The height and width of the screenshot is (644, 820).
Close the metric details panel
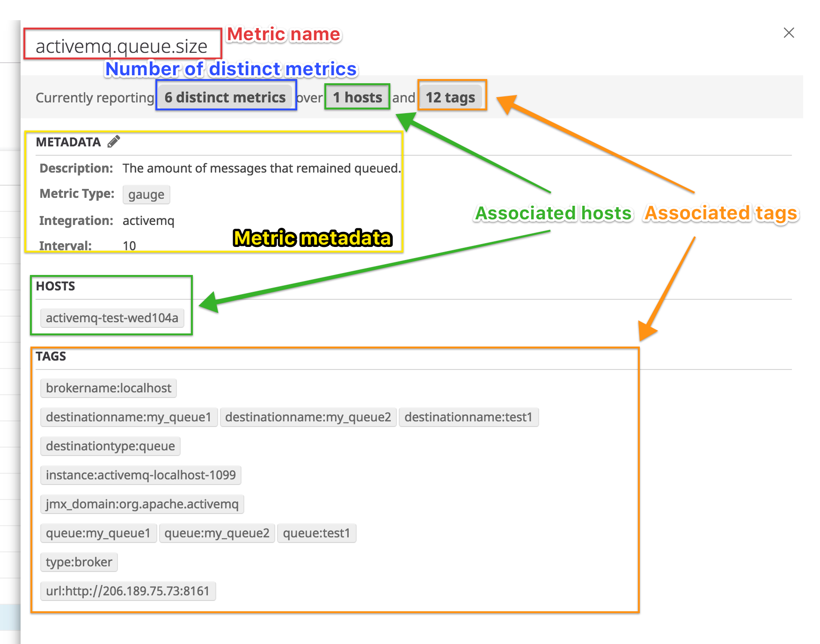click(x=789, y=33)
